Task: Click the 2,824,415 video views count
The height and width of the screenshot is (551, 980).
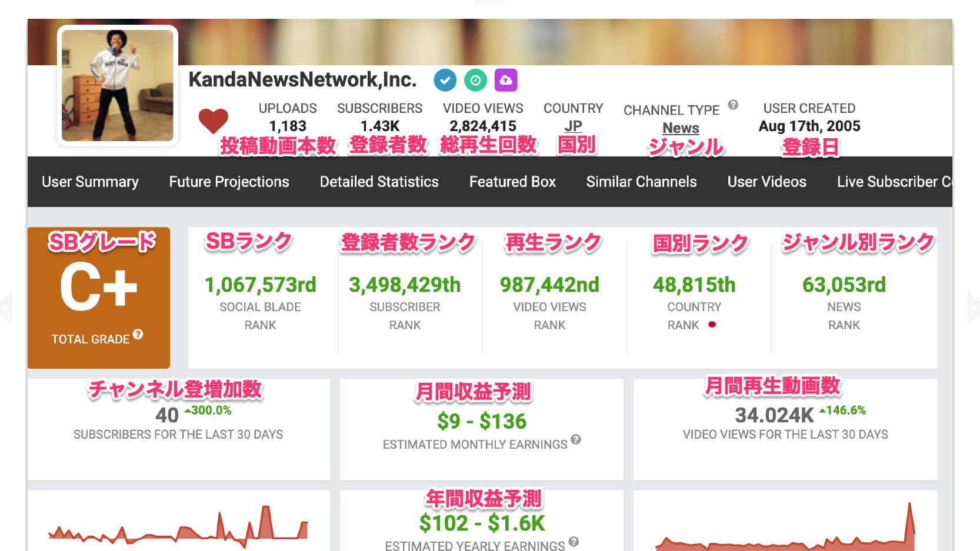Action: coord(483,126)
